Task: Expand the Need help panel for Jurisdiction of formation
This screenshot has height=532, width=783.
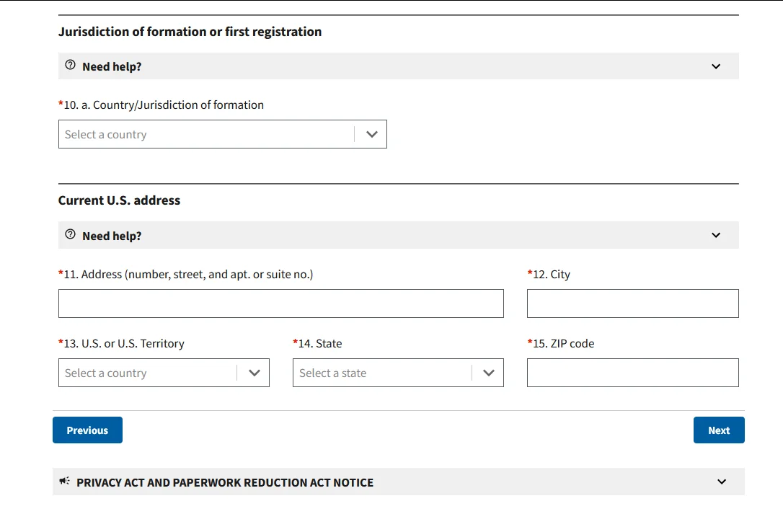Action: (399, 66)
